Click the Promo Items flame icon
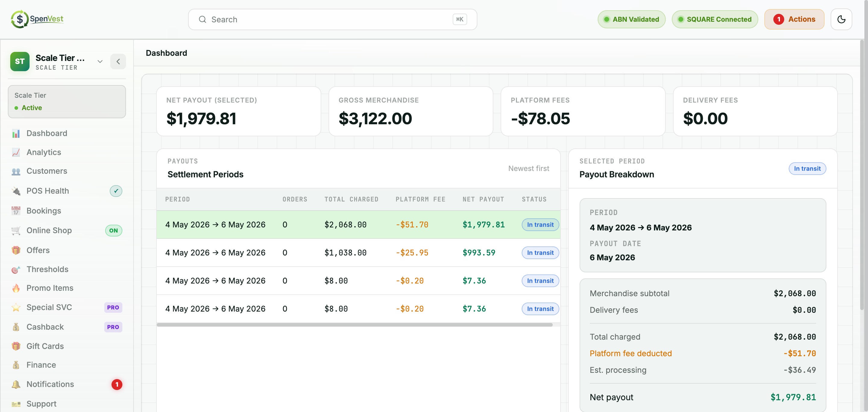 coord(16,288)
